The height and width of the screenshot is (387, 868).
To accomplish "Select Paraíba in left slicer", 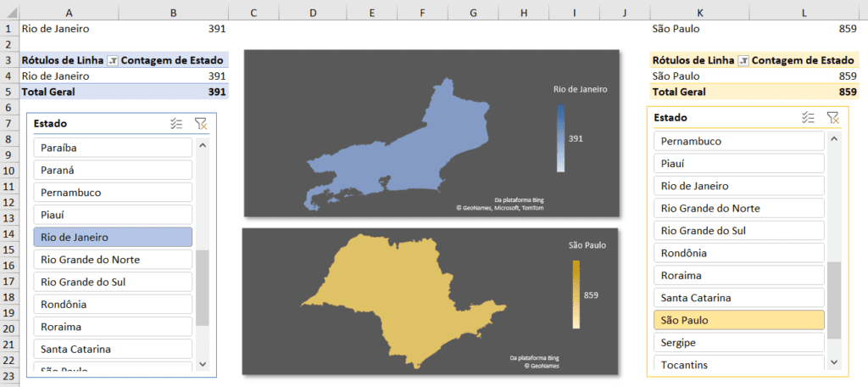I will (113, 148).
